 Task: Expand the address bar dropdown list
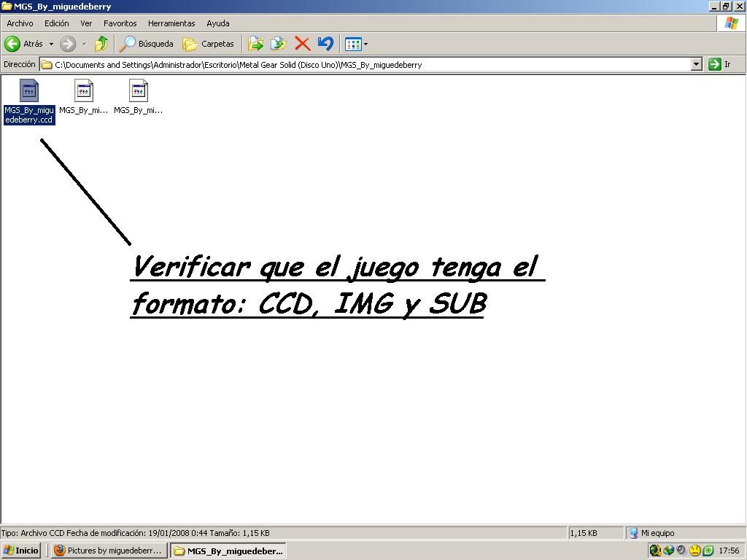pyautogui.click(x=697, y=64)
